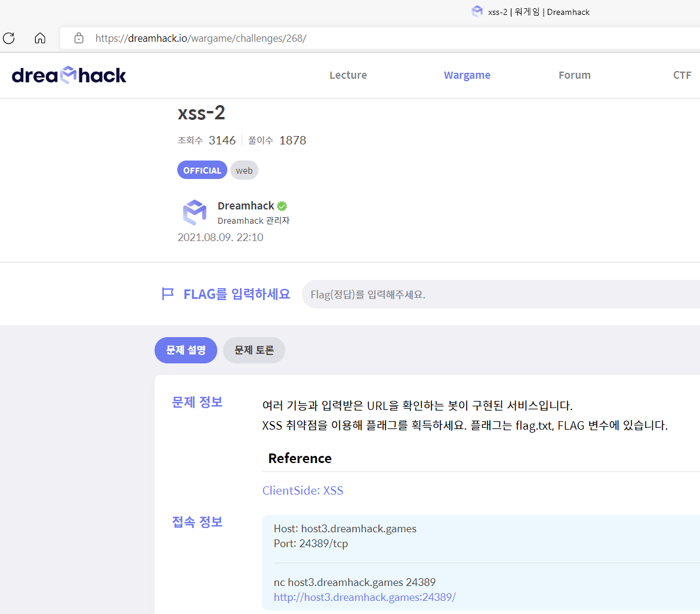The width and height of the screenshot is (700, 614).
Task: Reload the page with the refresh icon
Action: (9, 38)
